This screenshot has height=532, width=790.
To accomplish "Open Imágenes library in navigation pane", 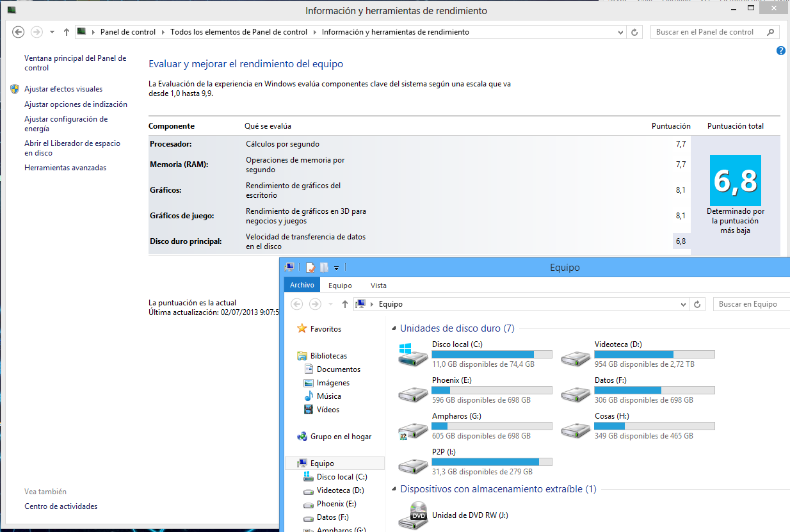I will [333, 383].
